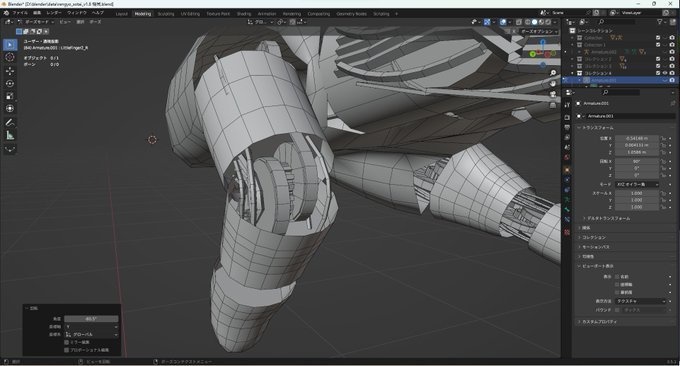Click the pan hand viewport icon
Viewport: 680px width, 366px height.
[553, 83]
